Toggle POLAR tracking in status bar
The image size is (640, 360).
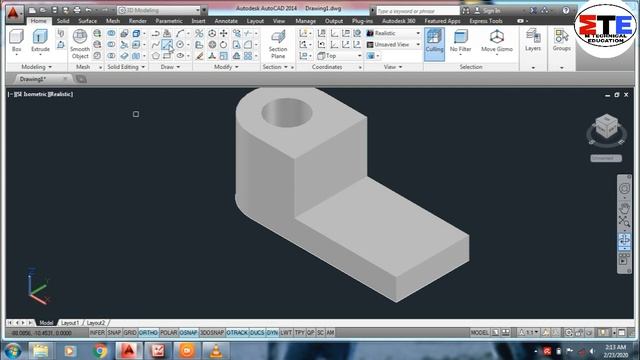[169, 333]
